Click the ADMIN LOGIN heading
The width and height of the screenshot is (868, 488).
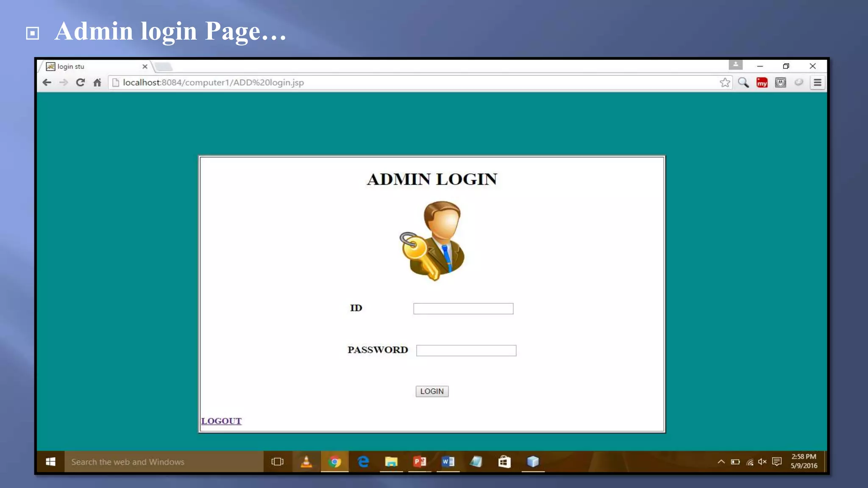click(x=432, y=179)
